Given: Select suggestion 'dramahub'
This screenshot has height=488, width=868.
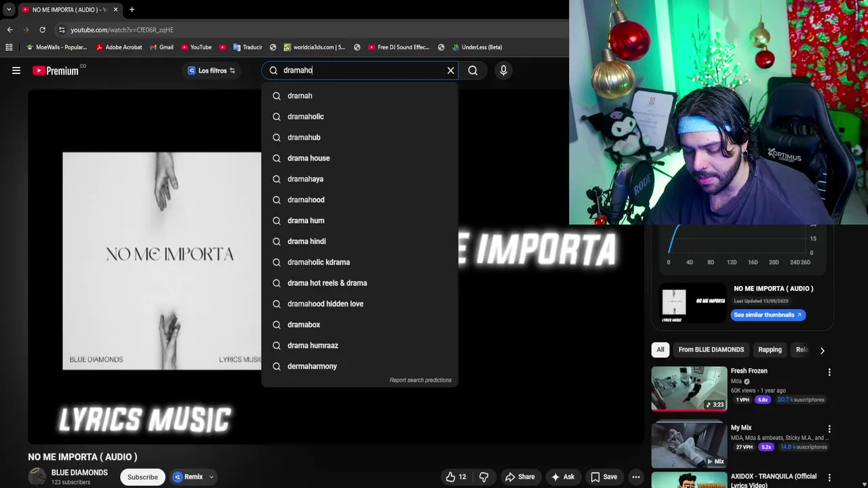Looking at the screenshot, I should (x=359, y=138).
